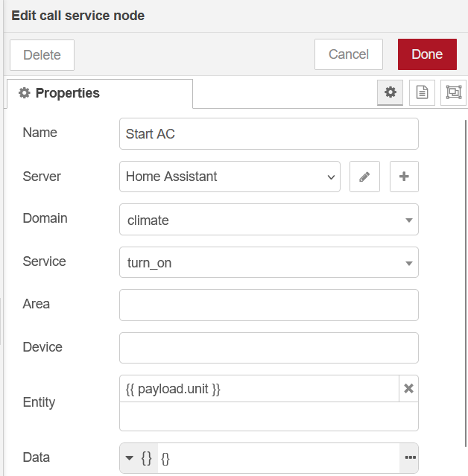
Task: Delete this call service node
Action: click(42, 55)
